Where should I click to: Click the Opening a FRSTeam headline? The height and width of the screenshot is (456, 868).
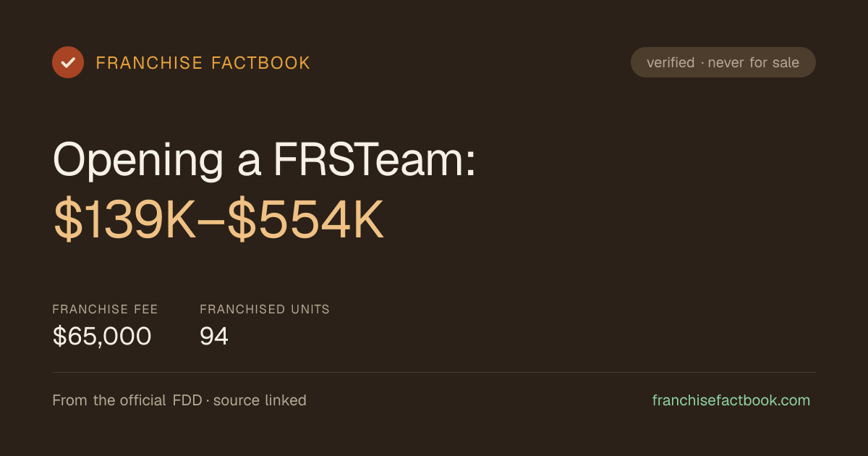(265, 160)
